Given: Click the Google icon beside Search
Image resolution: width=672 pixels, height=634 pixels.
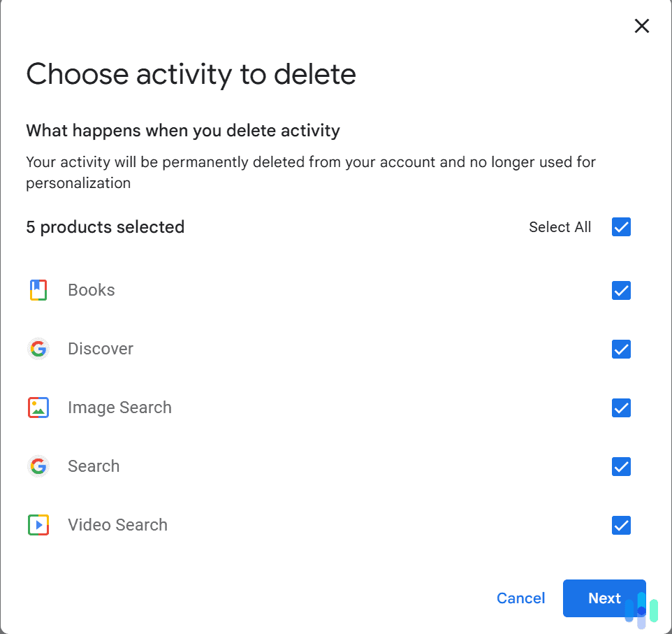Looking at the screenshot, I should [38, 466].
